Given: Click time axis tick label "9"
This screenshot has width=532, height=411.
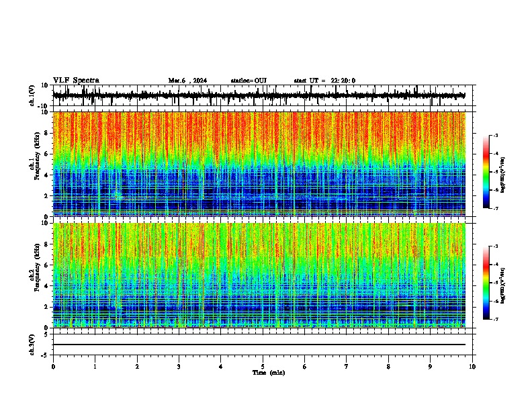Looking at the screenshot, I should point(430,367).
